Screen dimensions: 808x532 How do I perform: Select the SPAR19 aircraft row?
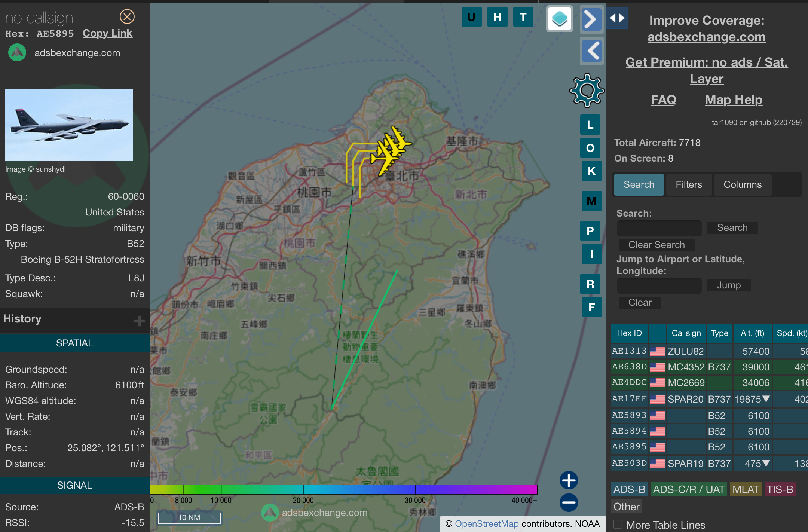tap(710, 464)
